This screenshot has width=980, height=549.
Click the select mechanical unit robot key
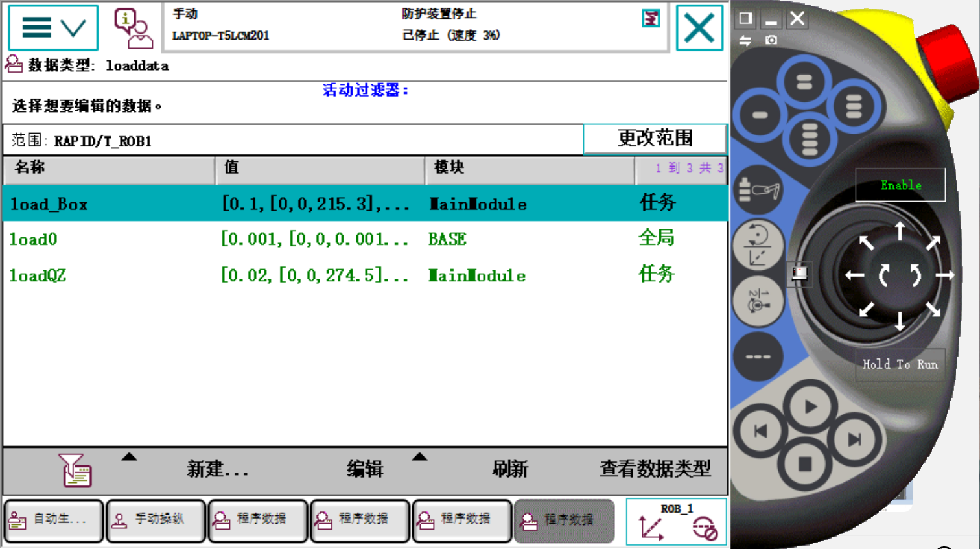(759, 190)
